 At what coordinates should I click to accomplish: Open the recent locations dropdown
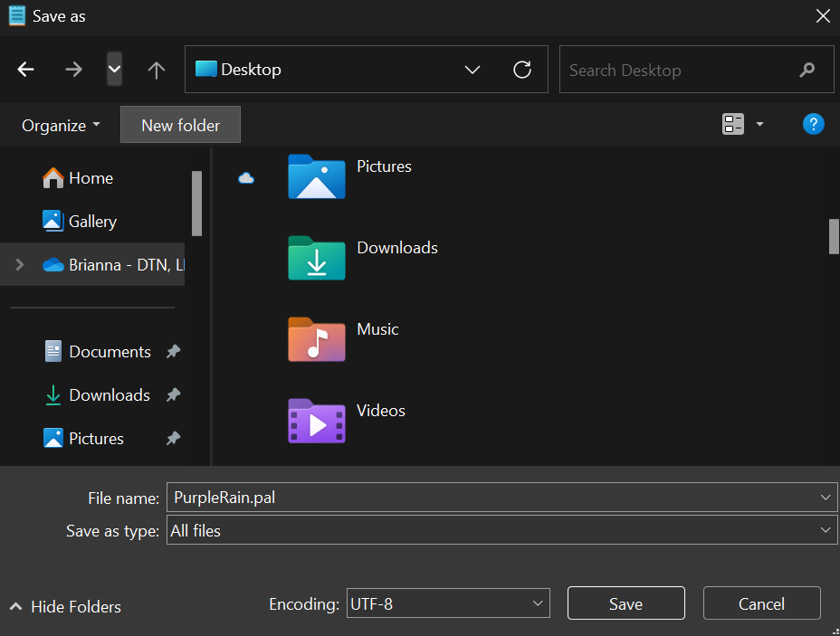tap(114, 70)
